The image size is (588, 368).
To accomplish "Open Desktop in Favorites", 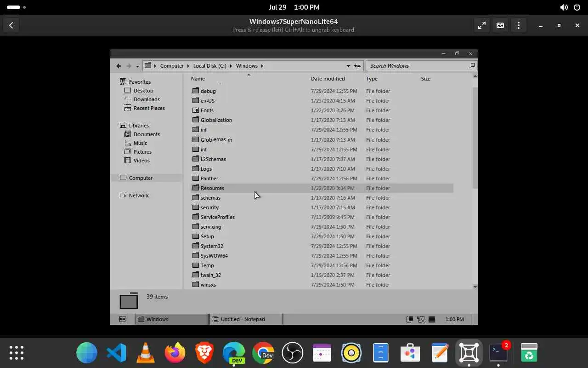I will 143,91.
